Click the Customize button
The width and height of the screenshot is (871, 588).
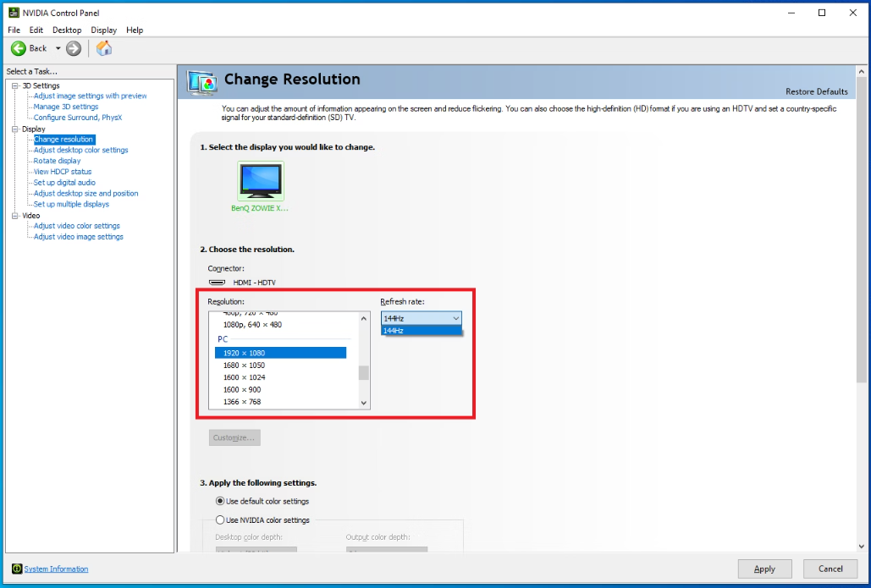pyautogui.click(x=234, y=437)
